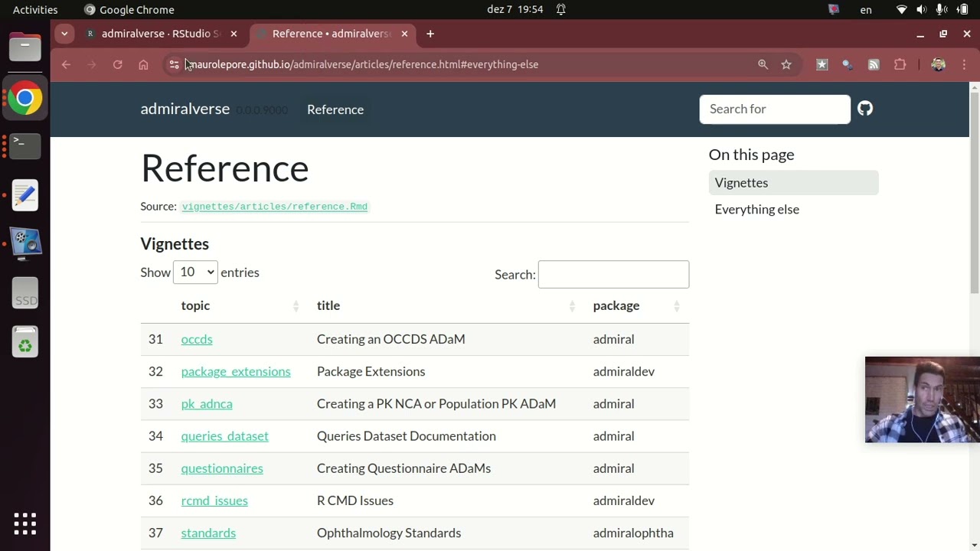View site information for this page
The image size is (980, 551).
tap(174, 64)
